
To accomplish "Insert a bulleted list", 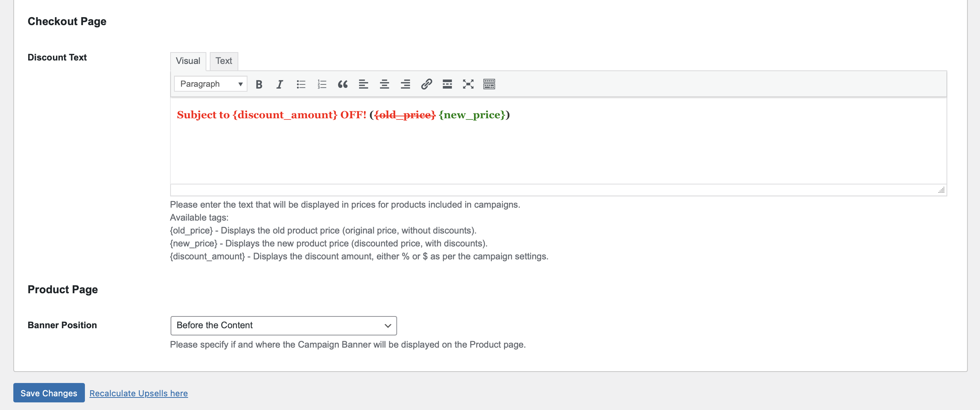I will pos(301,84).
